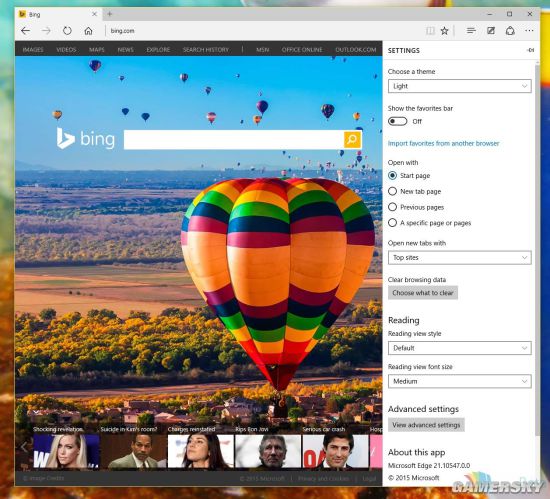Select Previous pages radio option
The width and height of the screenshot is (550, 499).
tap(393, 207)
